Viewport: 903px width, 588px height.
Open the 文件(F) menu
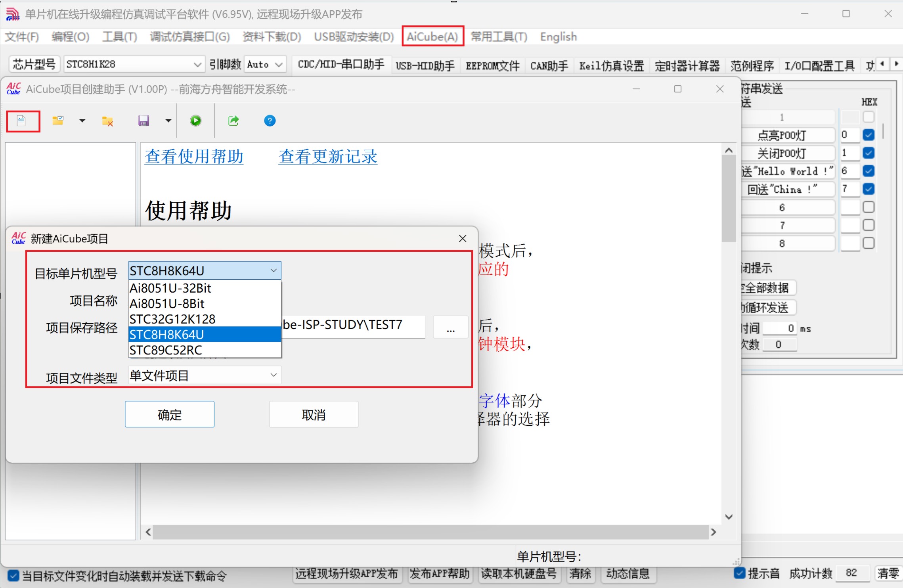22,37
